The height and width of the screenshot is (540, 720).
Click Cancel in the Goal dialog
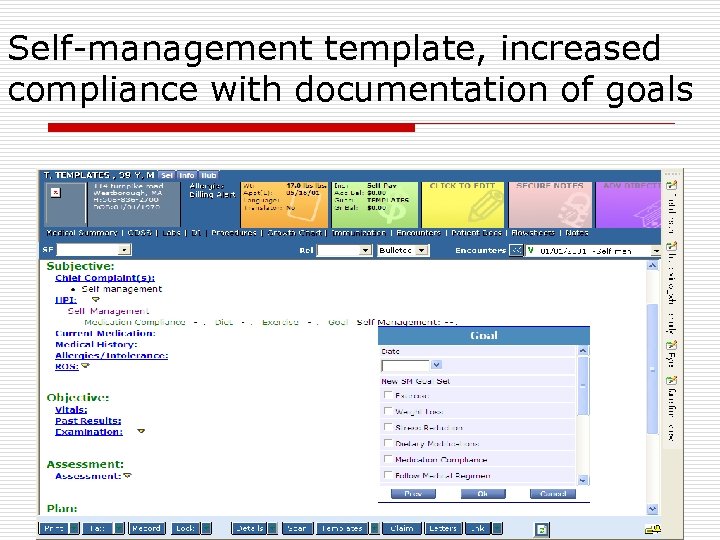[553, 494]
